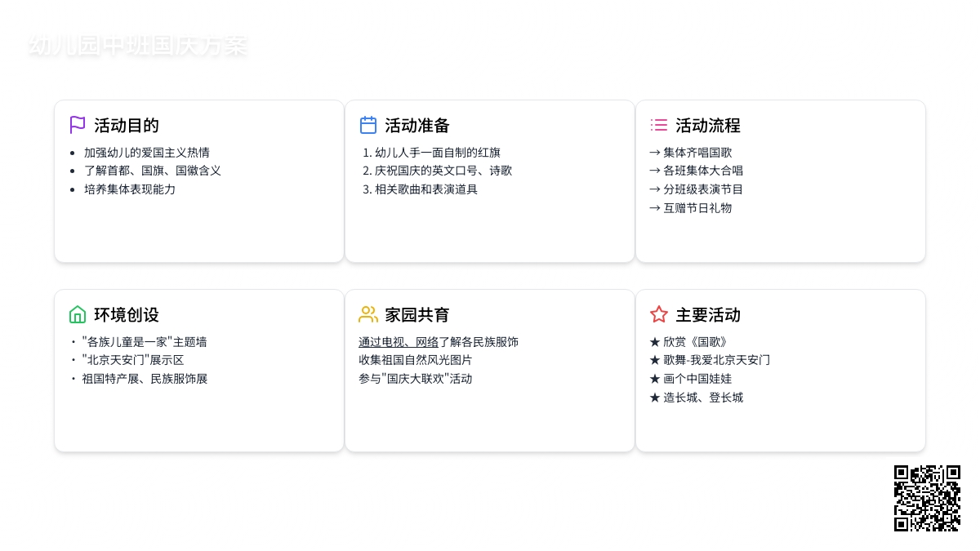Click the 集体齐唱国歌 arrow item

pos(691,153)
